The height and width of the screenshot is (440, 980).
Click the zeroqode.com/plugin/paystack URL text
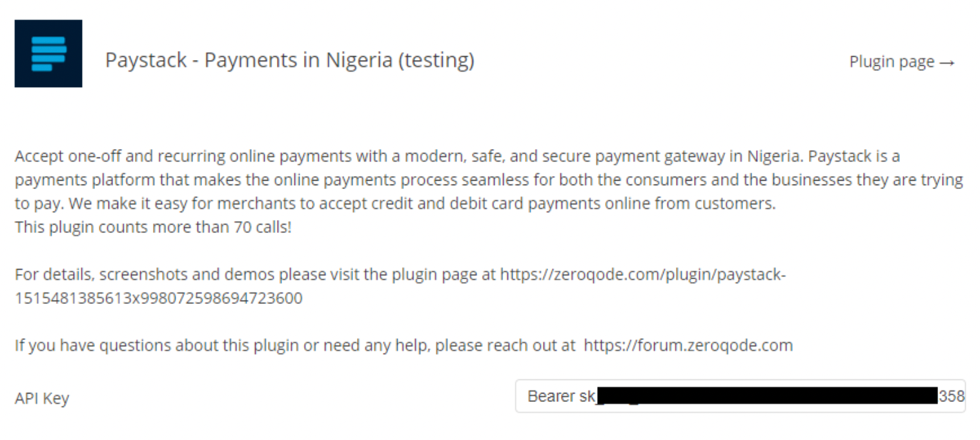coord(643,274)
